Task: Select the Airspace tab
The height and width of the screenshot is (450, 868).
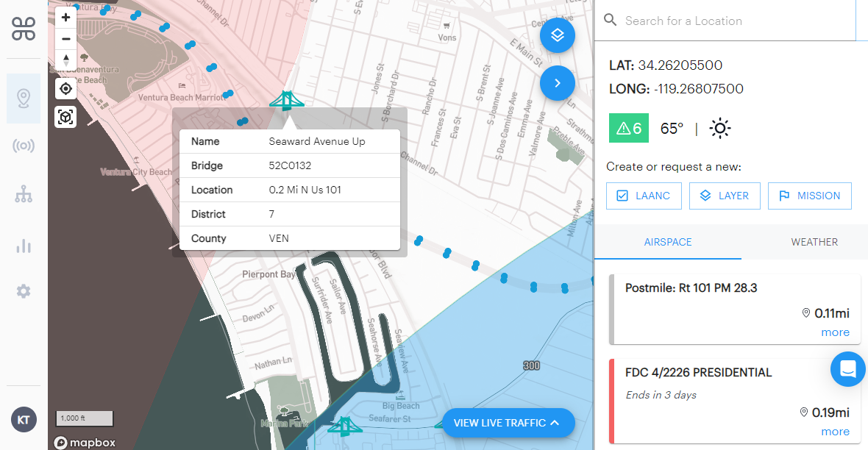Action: (x=667, y=242)
